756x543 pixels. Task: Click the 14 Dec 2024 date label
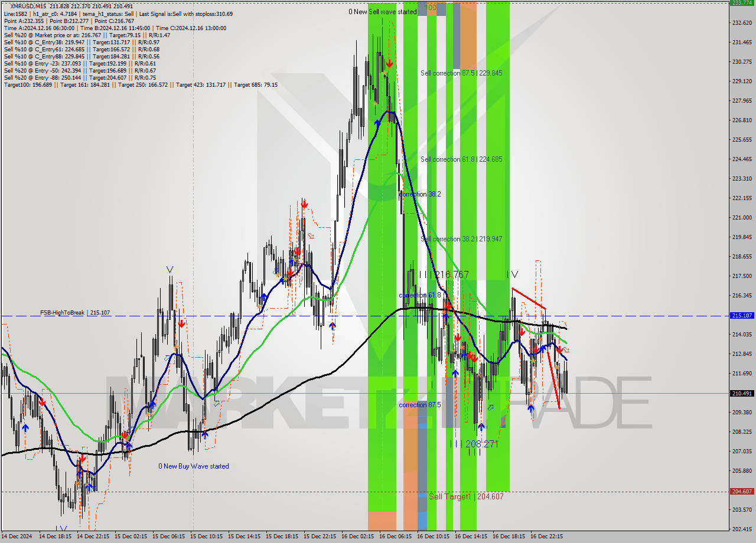click(x=17, y=537)
